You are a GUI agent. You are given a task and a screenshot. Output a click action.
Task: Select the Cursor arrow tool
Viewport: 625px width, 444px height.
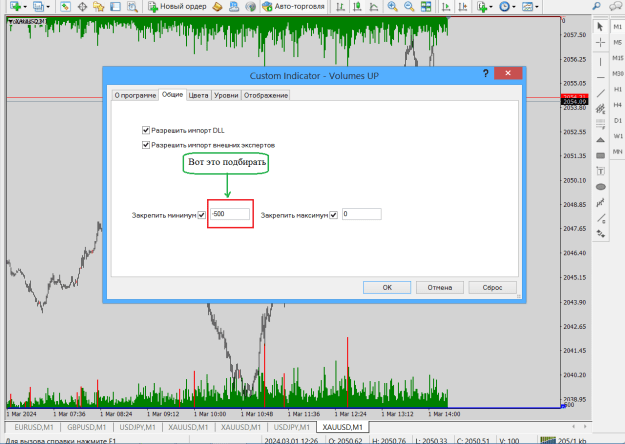600,27
